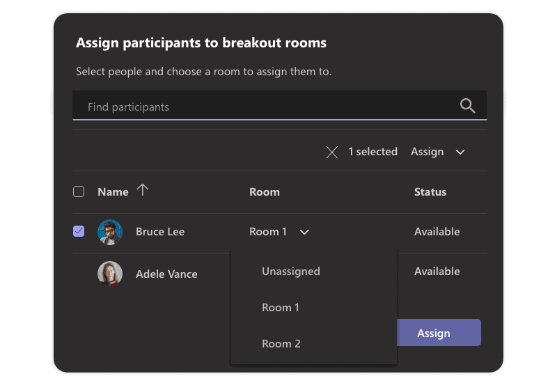Uncheck the Bruce Lee checkbox
The image size is (557, 392).
click(79, 231)
